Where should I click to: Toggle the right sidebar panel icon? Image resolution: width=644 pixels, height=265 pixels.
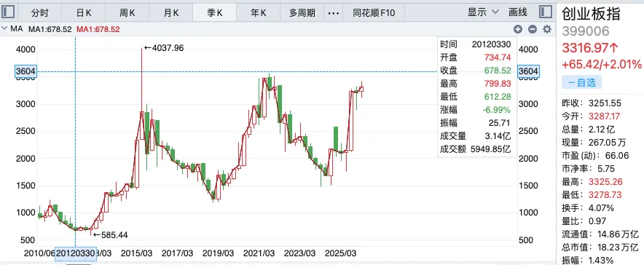546,12
